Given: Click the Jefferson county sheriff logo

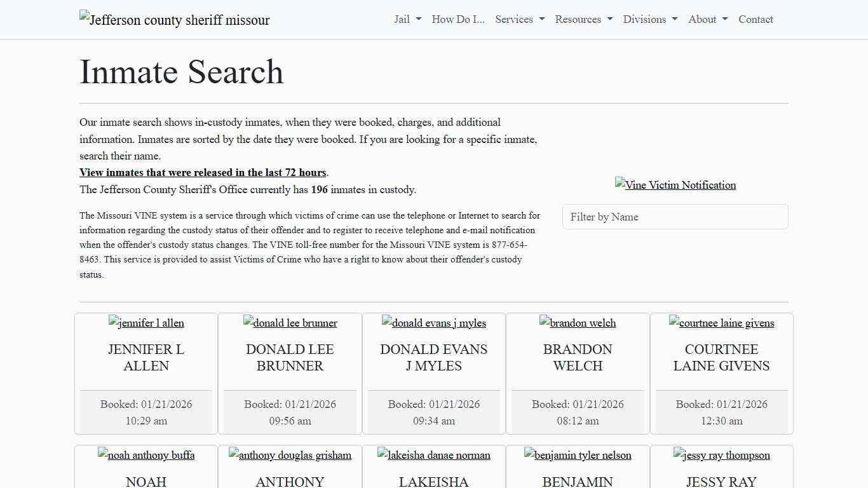Looking at the screenshot, I should click(x=174, y=20).
